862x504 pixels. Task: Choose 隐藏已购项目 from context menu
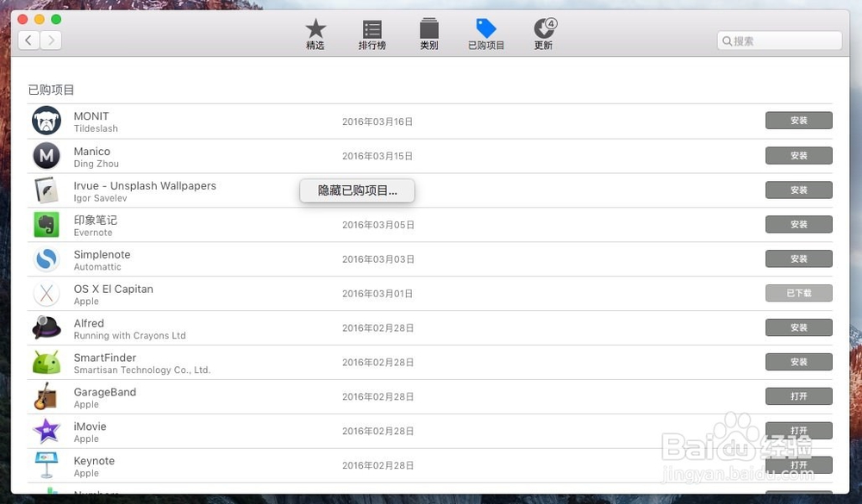(x=358, y=190)
